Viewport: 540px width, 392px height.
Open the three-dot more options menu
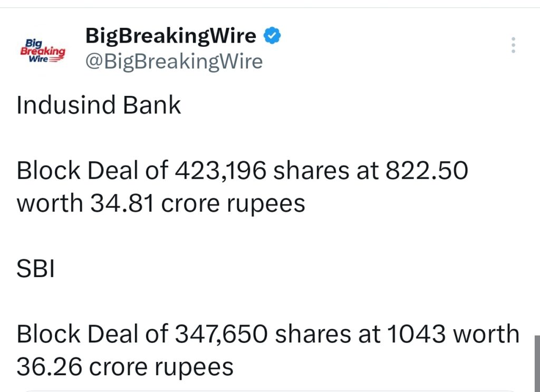tap(513, 45)
